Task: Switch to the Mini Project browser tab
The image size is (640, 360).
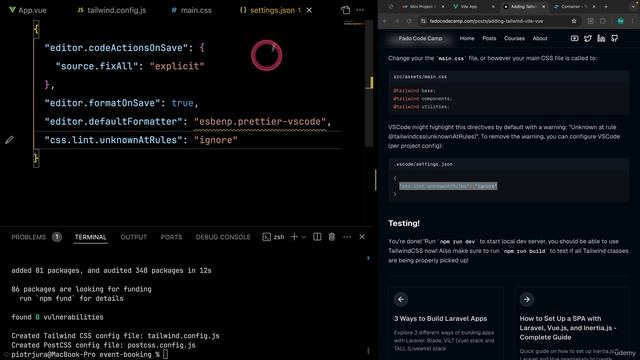Action: (x=422, y=7)
